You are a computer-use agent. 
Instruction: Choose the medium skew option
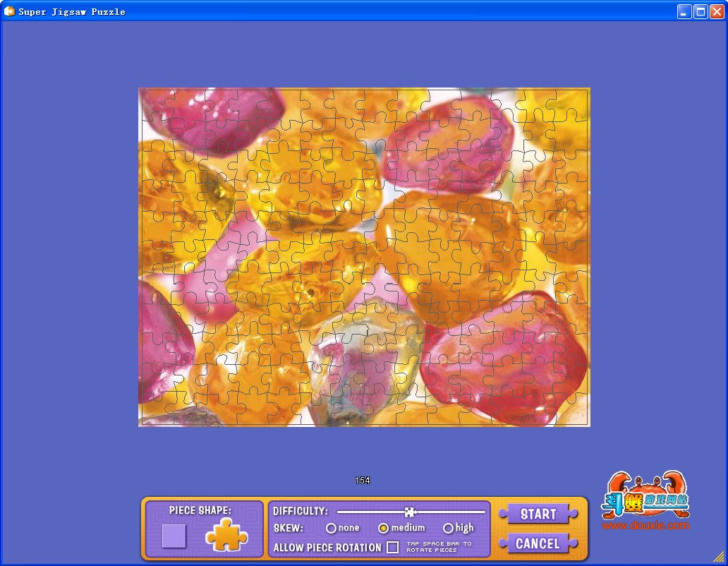click(x=384, y=528)
